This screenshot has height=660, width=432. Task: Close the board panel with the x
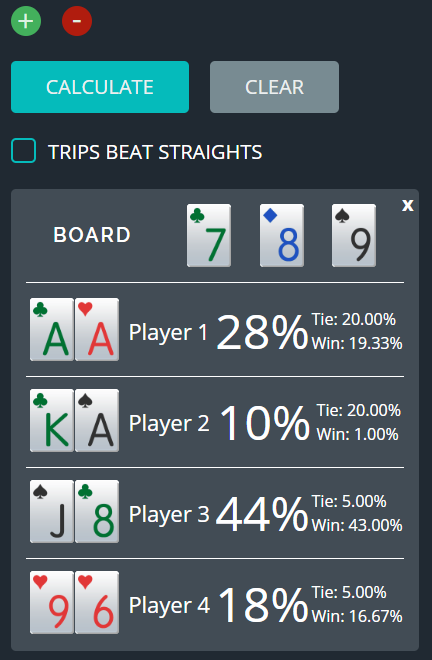coord(408,205)
